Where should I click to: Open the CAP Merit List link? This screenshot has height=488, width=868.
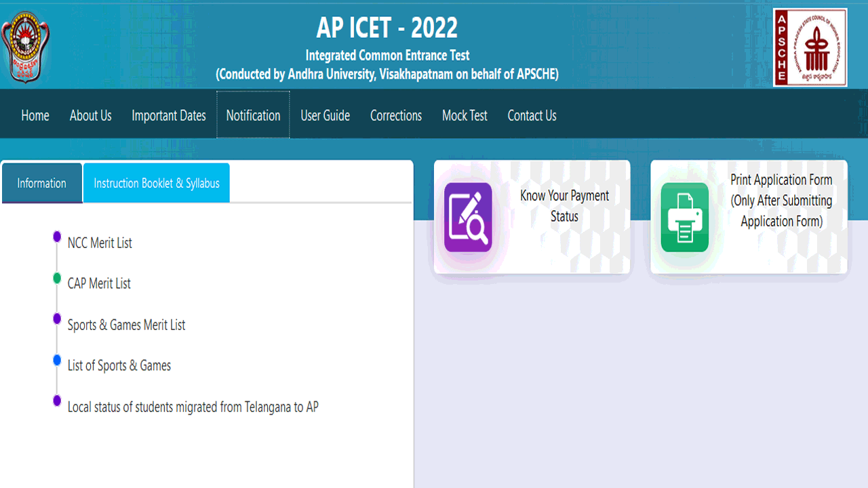(99, 283)
